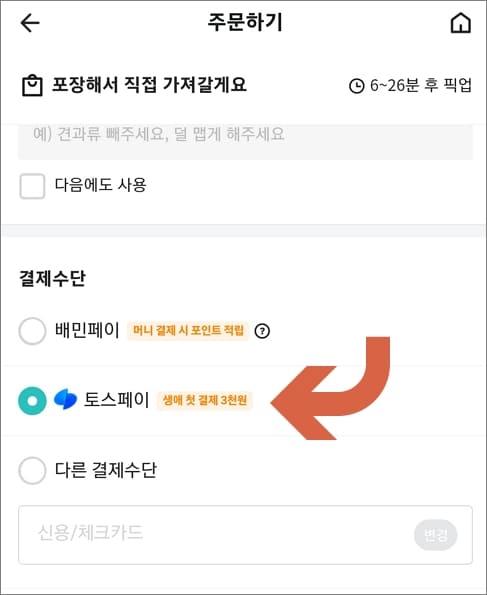Tap the shopping bag pickup icon
The width and height of the screenshot is (487, 595).
pos(32,86)
